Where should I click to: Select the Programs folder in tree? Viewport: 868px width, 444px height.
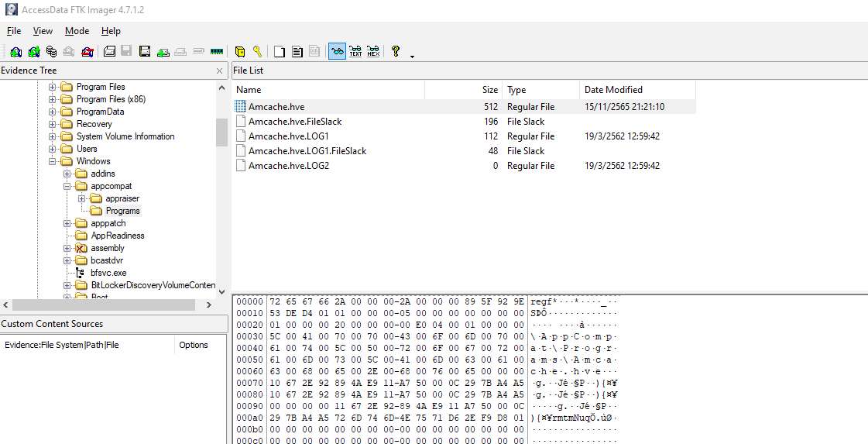pyautogui.click(x=123, y=211)
